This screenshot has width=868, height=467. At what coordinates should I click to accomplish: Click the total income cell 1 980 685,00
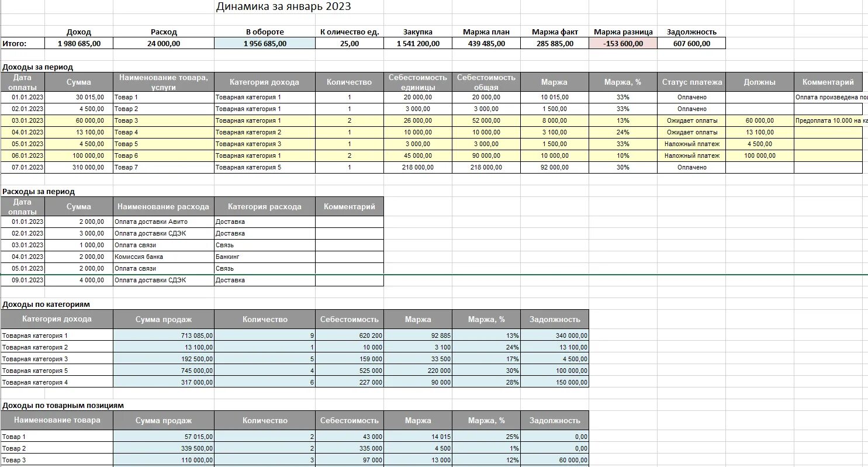pyautogui.click(x=79, y=43)
